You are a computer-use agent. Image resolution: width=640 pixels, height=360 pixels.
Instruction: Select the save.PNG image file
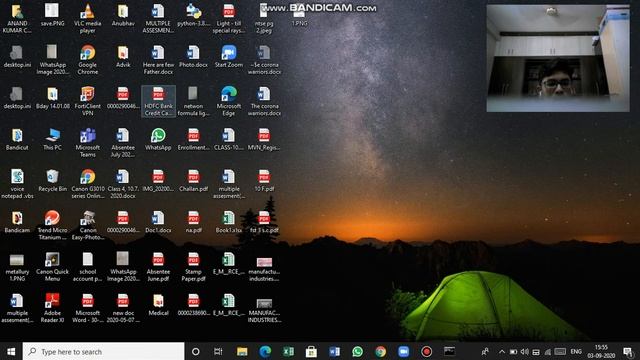tap(52, 16)
